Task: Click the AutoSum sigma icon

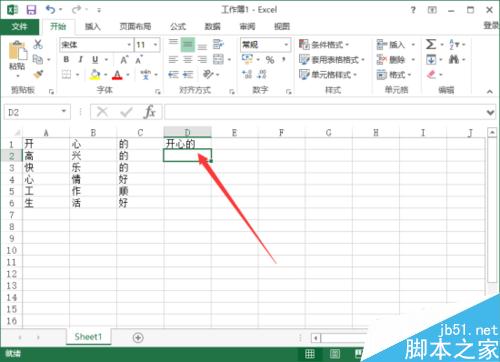Action: [x=431, y=44]
